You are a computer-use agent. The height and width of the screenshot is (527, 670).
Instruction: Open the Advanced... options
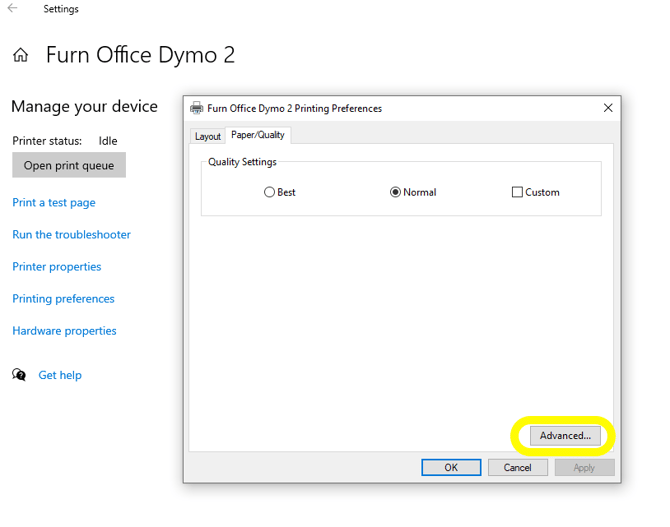click(565, 436)
